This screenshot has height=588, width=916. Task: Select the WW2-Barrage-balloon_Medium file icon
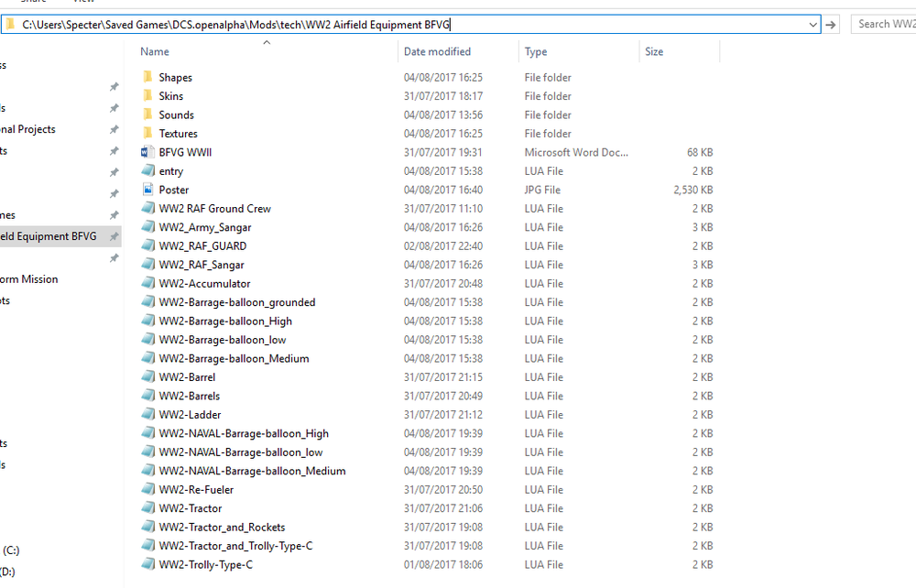(x=147, y=358)
